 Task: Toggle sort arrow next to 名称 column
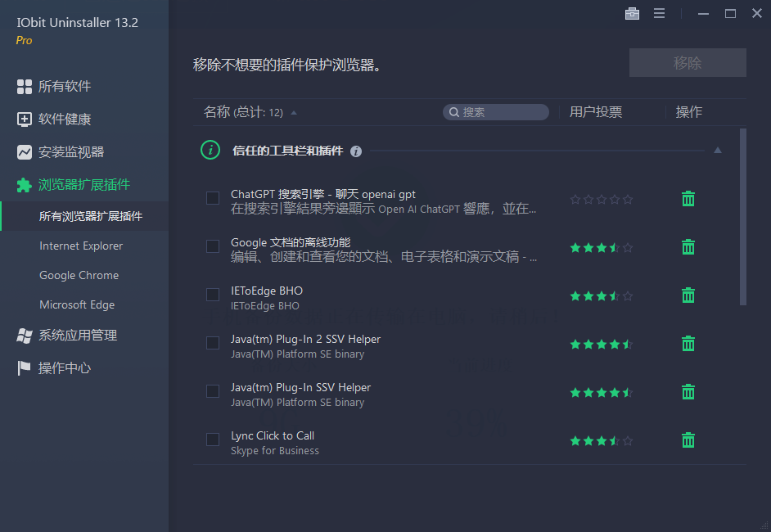coord(294,113)
